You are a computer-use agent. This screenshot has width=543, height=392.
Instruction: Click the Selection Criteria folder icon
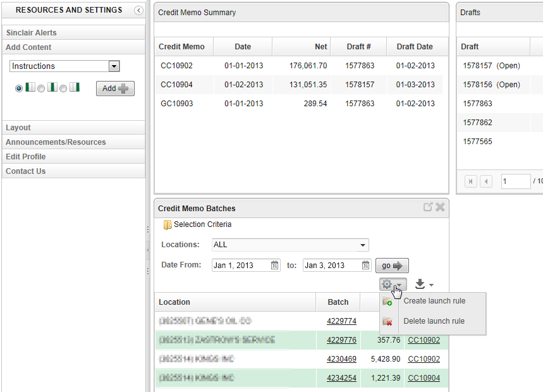click(x=168, y=224)
